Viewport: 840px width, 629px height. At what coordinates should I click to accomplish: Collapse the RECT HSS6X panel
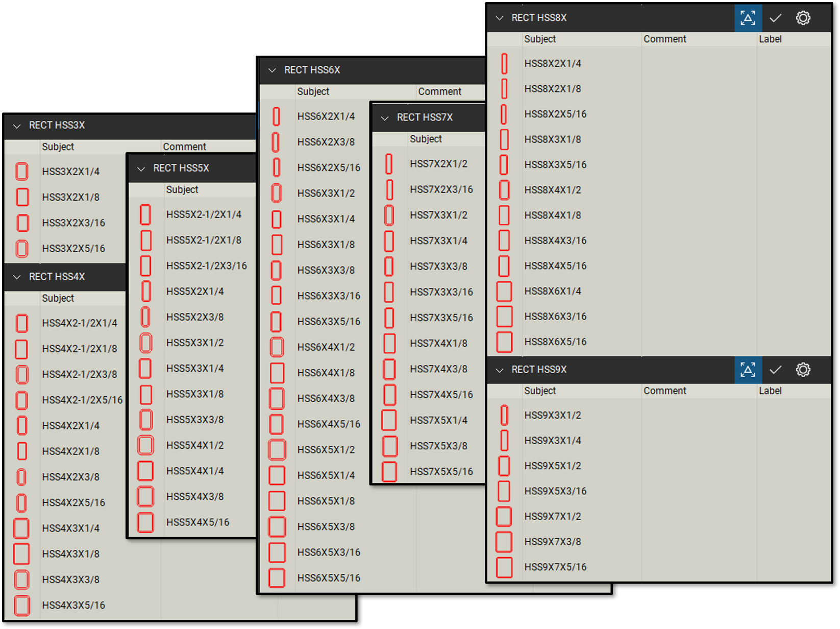pos(271,70)
